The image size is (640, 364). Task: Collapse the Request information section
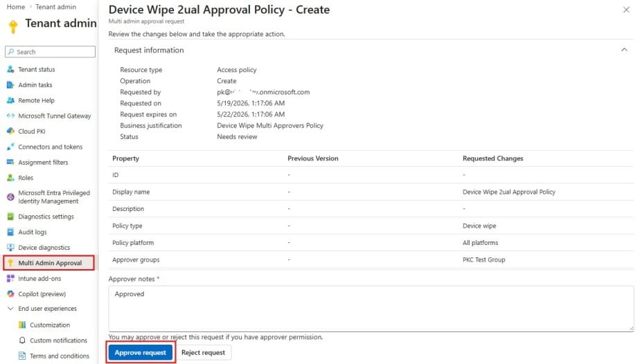[x=624, y=50]
